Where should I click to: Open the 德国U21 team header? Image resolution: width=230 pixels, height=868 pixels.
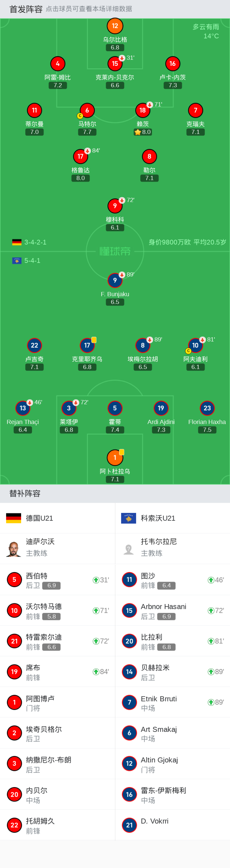click(x=57, y=518)
